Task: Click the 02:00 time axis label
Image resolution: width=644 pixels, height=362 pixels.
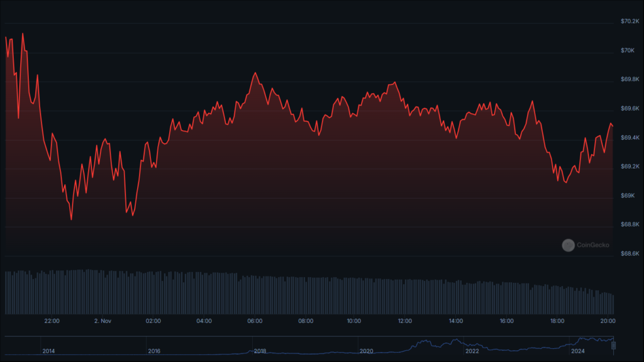Action: pos(153,321)
